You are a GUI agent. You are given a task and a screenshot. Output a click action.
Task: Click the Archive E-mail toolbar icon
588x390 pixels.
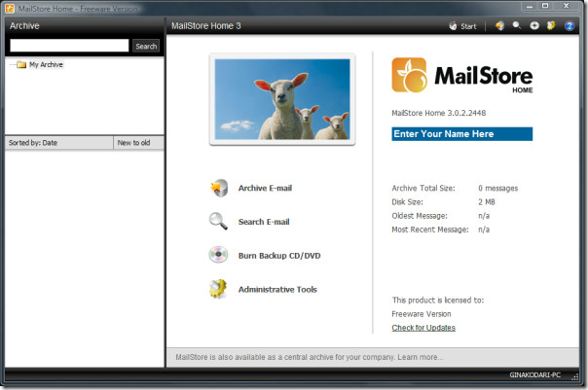pos(499,26)
